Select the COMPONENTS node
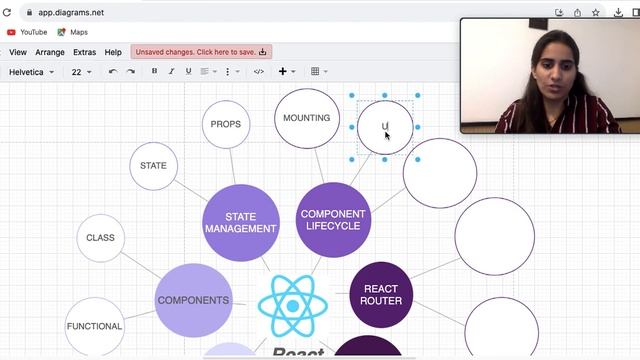 point(193,300)
